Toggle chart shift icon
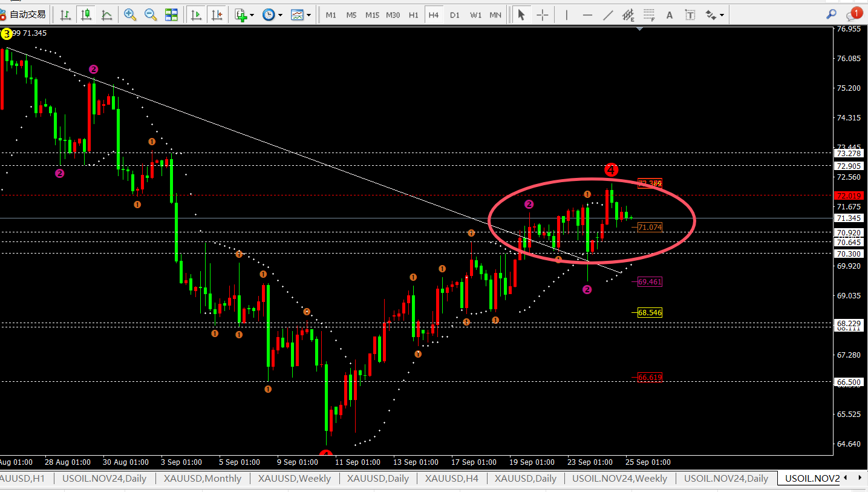The width and height of the screenshot is (868, 492). (x=216, y=15)
